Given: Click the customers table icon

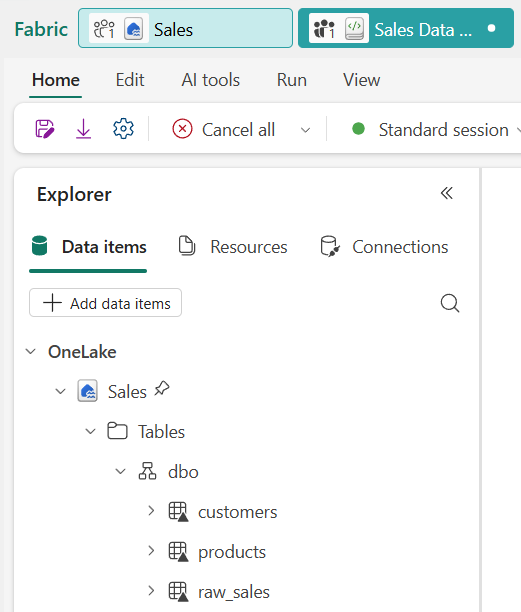Looking at the screenshot, I should click(x=178, y=511).
